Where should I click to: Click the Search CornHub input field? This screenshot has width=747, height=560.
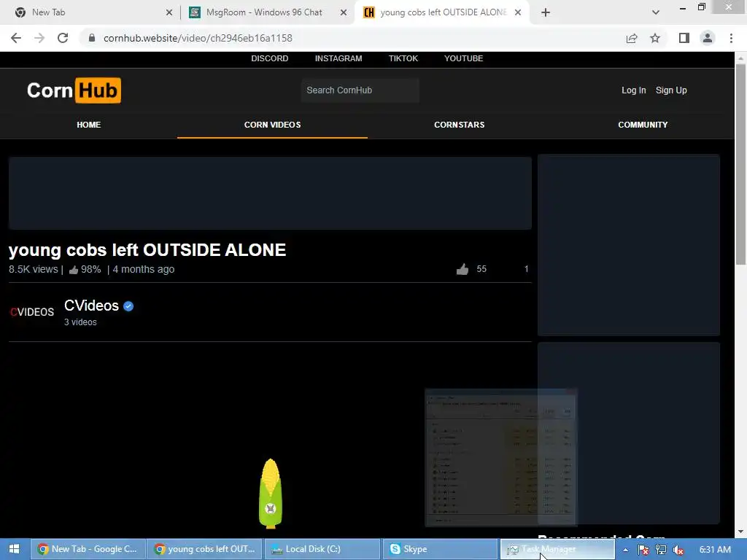coord(360,90)
